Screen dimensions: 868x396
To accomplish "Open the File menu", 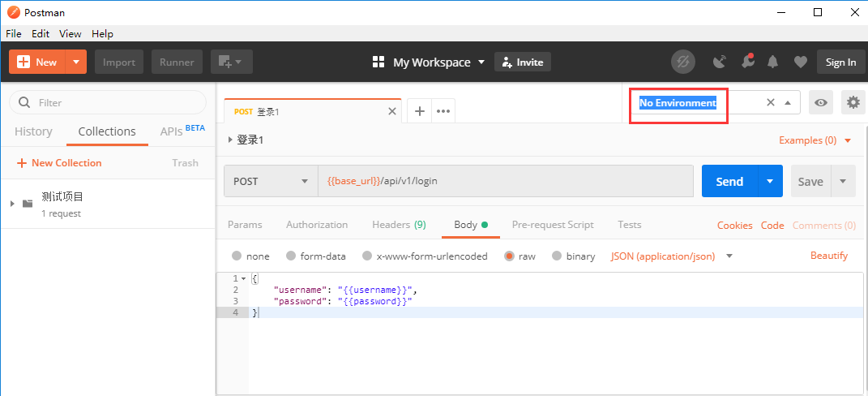I will [14, 34].
